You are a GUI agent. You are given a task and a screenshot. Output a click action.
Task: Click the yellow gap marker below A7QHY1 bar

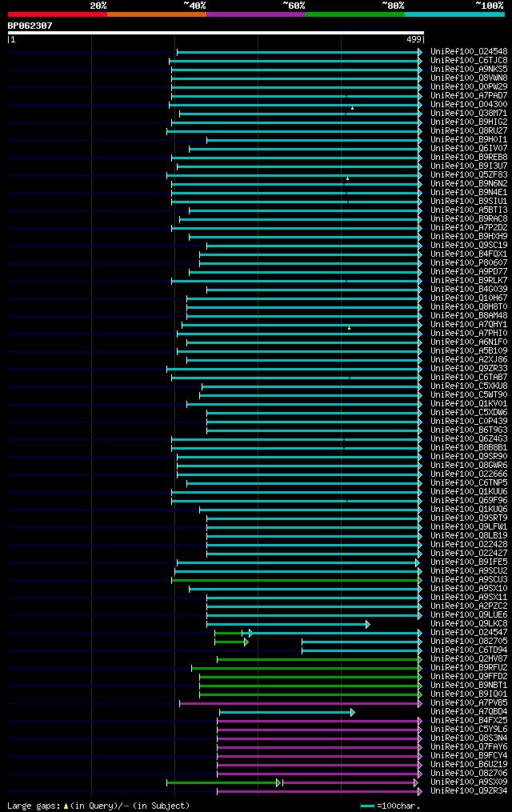[350, 328]
